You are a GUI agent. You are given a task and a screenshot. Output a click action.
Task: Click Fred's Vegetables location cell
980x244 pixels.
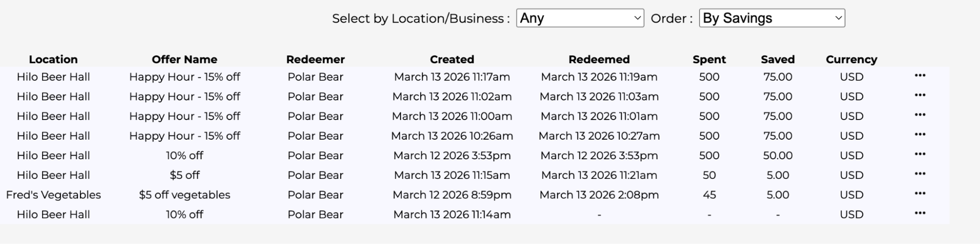[x=53, y=195]
